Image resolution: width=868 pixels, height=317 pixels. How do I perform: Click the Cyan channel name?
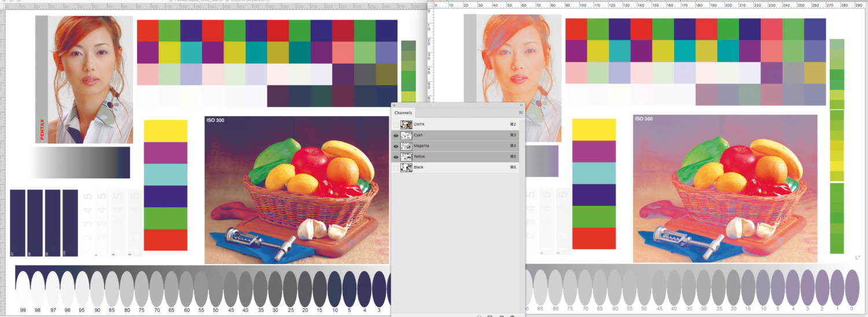pyautogui.click(x=418, y=135)
